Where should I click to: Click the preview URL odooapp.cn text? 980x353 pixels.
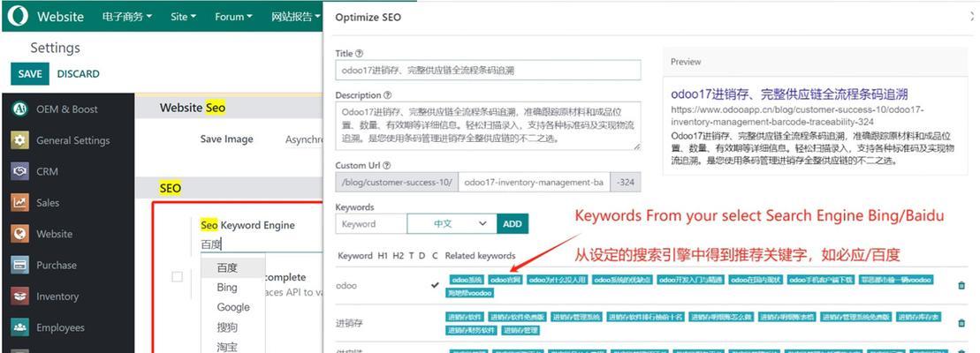797,115
